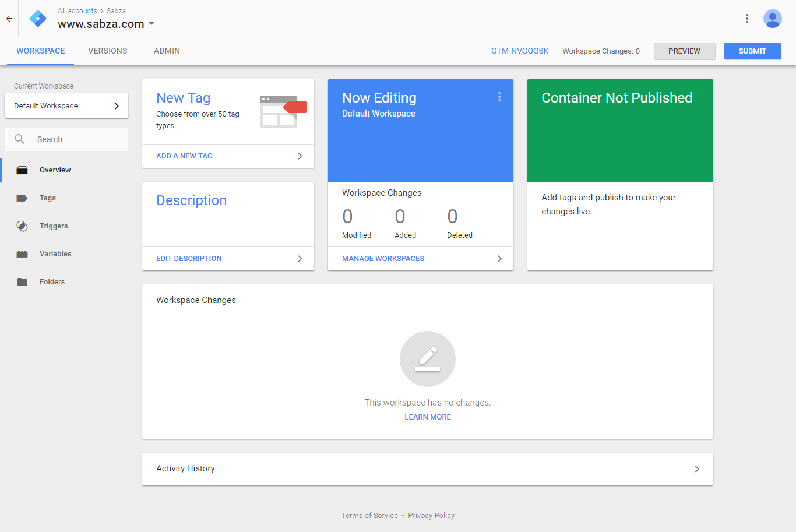Click the Tags sidebar icon
796x532 pixels.
click(22, 198)
